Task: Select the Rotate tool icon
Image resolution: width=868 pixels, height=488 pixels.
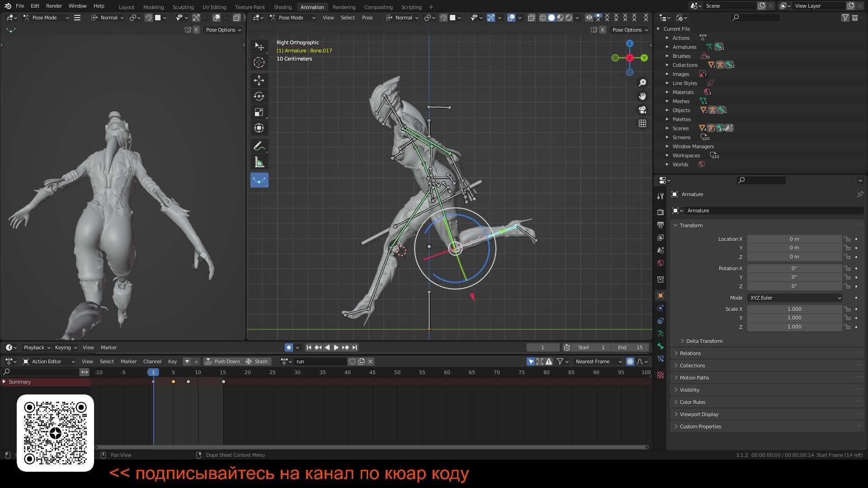Action: (259, 96)
